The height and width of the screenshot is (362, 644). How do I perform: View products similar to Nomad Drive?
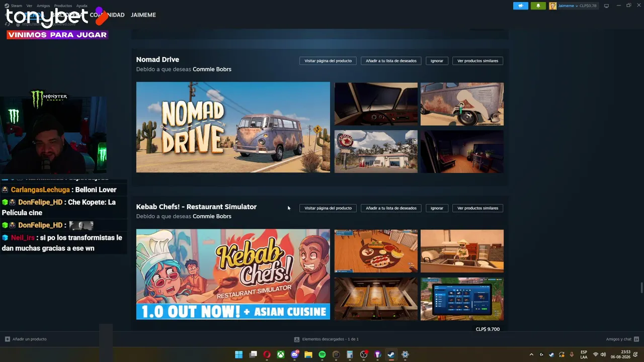[477, 61]
